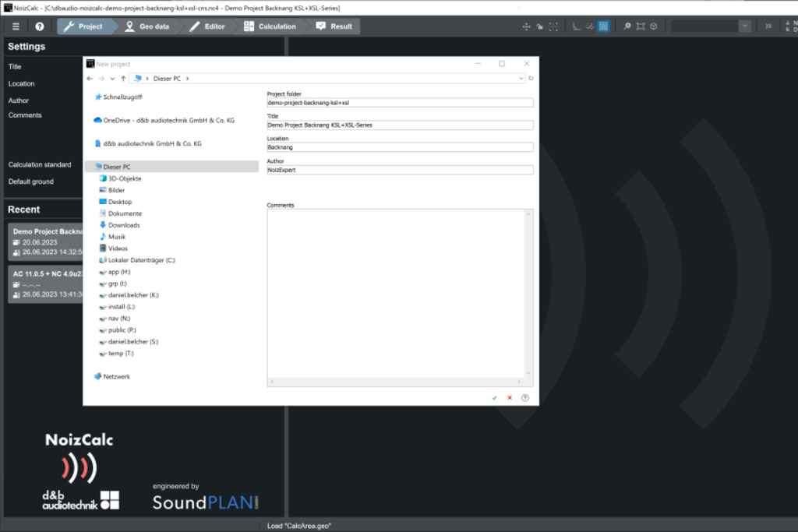
Task: Select OneDrive - d&b audiotechnik in tree
Action: click(164, 121)
